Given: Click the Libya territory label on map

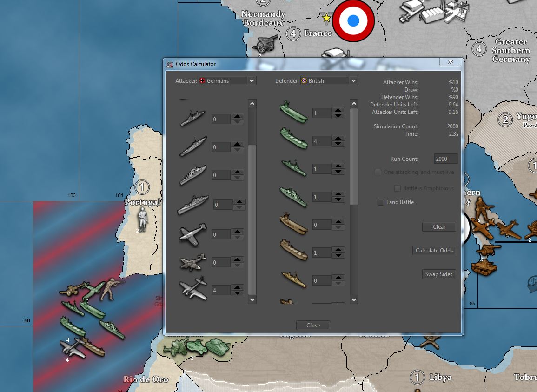Looking at the screenshot, I should (440, 377).
